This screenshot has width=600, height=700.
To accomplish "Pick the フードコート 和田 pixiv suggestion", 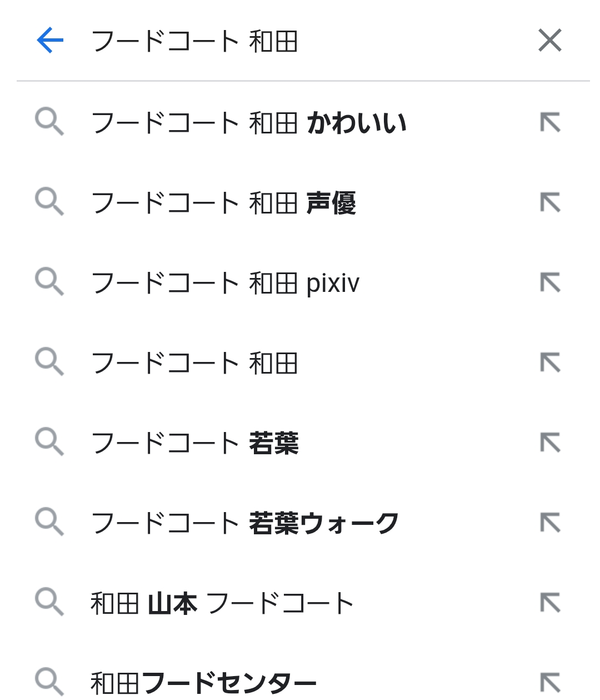I will [225, 283].
